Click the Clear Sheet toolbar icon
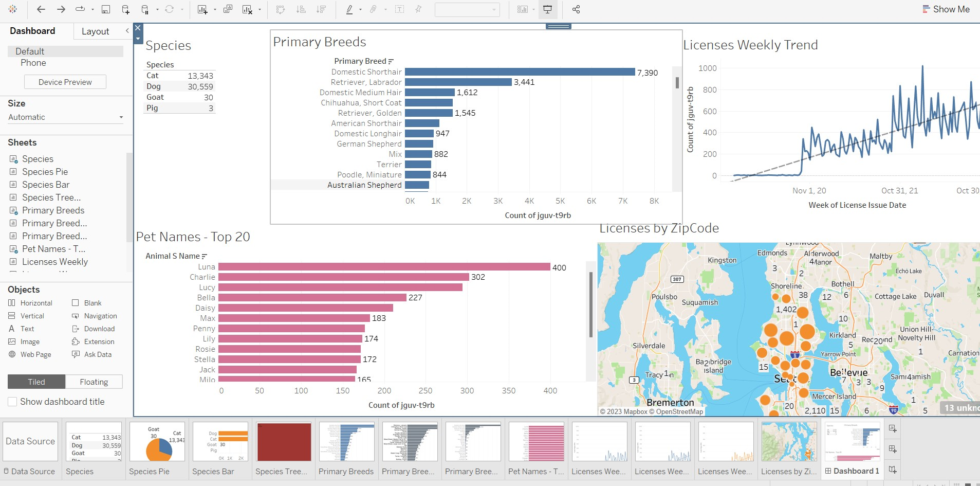 tap(248, 9)
